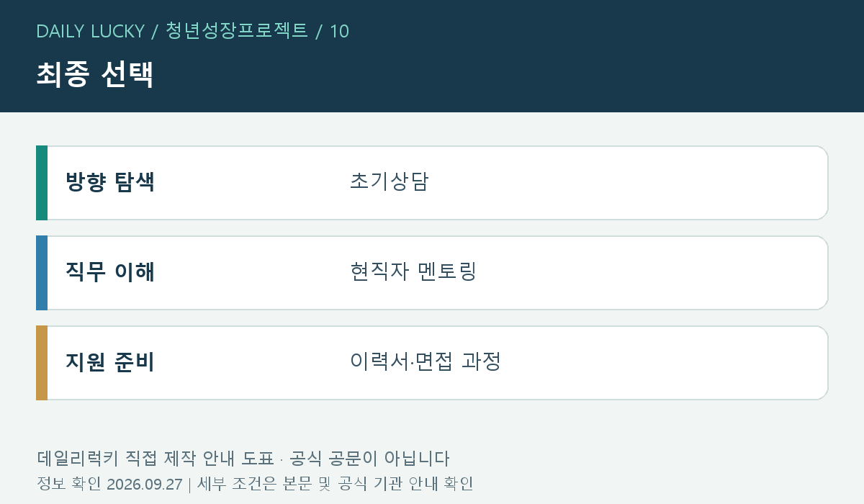Select the 직무 이해 card label

[x=110, y=272]
